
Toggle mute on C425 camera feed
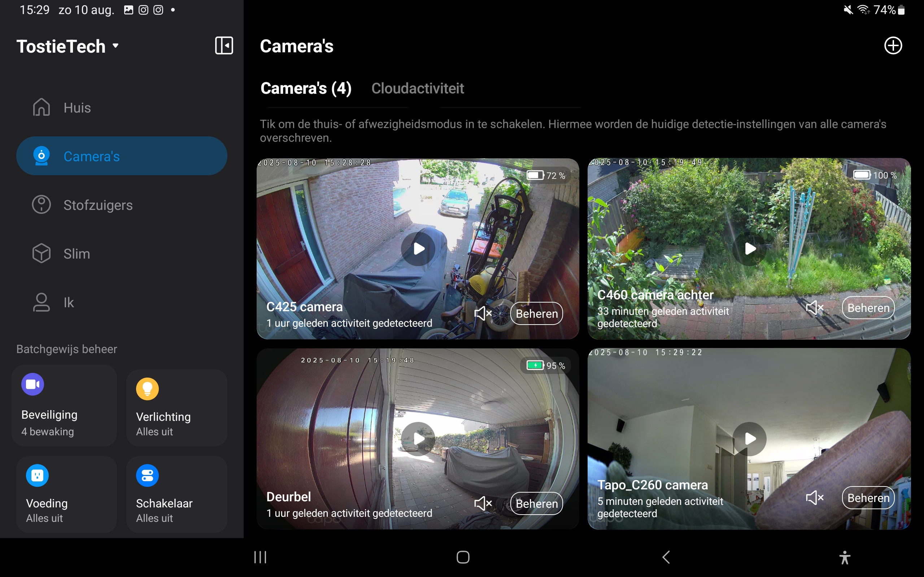[483, 313]
